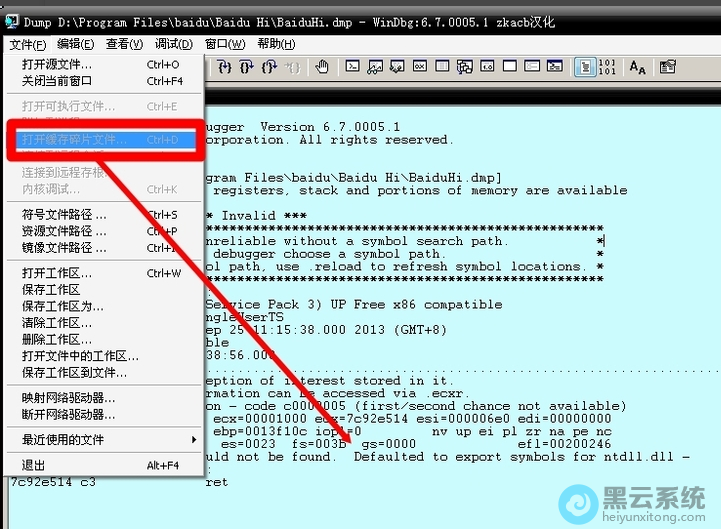Screen dimensions: 721x529
Task: Click 保存工作区 menu entry
Action: 52,290
